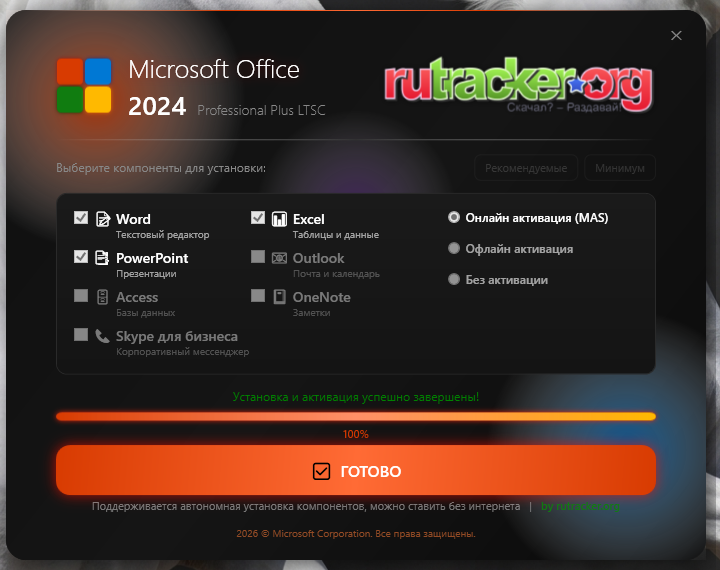Image resolution: width=720 pixels, height=570 pixels.
Task: Click the Почта и календарь description
Action: click(337, 274)
